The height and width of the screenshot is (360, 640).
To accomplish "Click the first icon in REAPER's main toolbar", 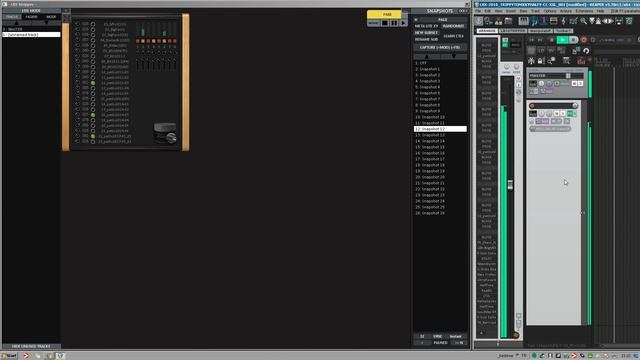I will [x=479, y=21].
